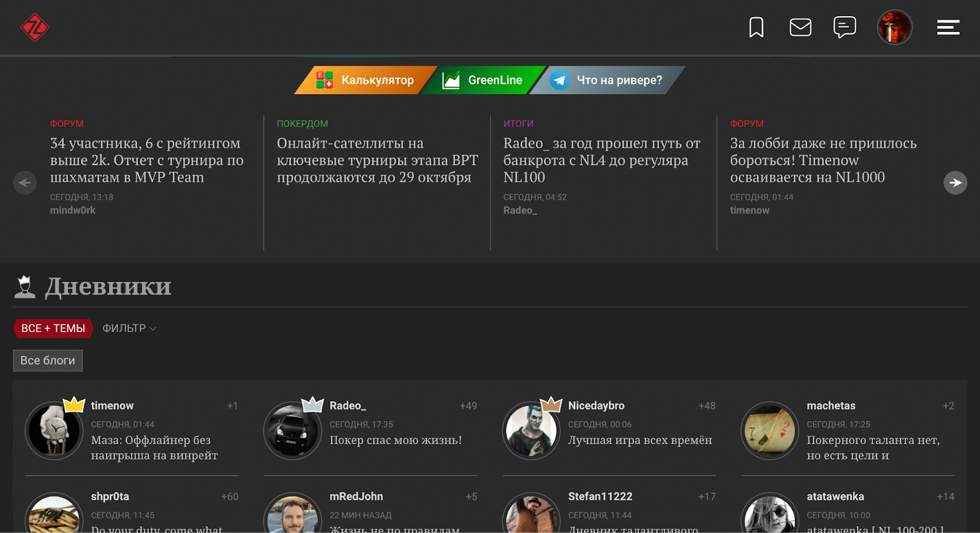Open Nicedaybro's Joker avatar
Image resolution: width=980 pixels, height=533 pixels.
tap(532, 431)
